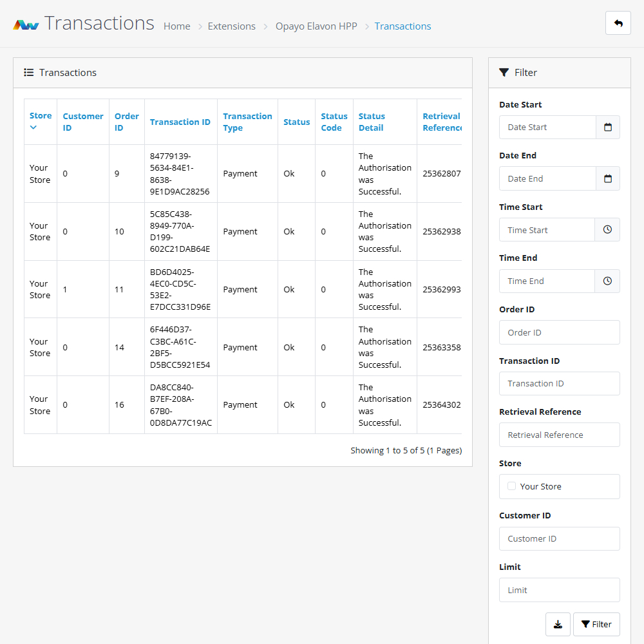Sort by Status Code column header
644x644 pixels.
pos(334,122)
